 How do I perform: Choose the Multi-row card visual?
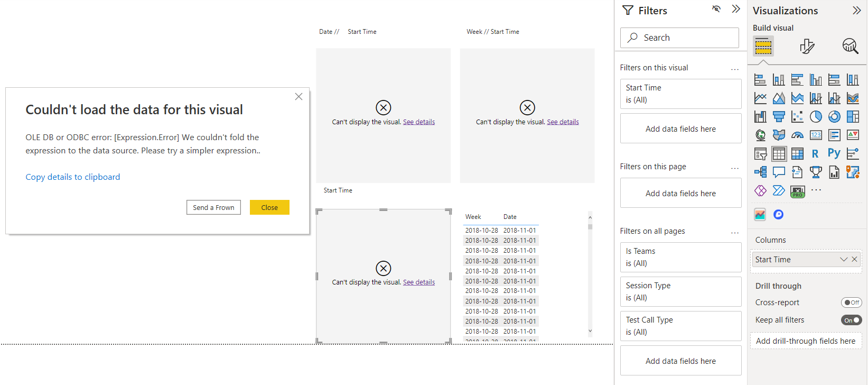click(x=834, y=135)
